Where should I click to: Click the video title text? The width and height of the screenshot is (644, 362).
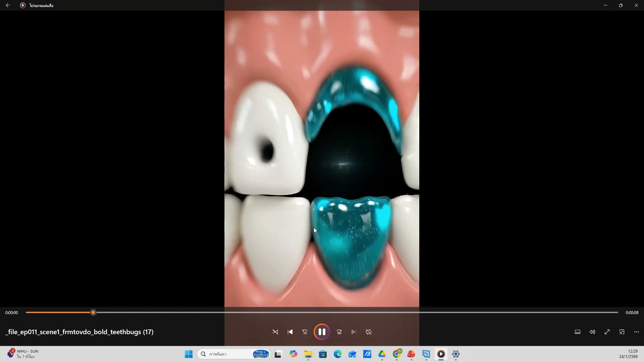pos(79,332)
